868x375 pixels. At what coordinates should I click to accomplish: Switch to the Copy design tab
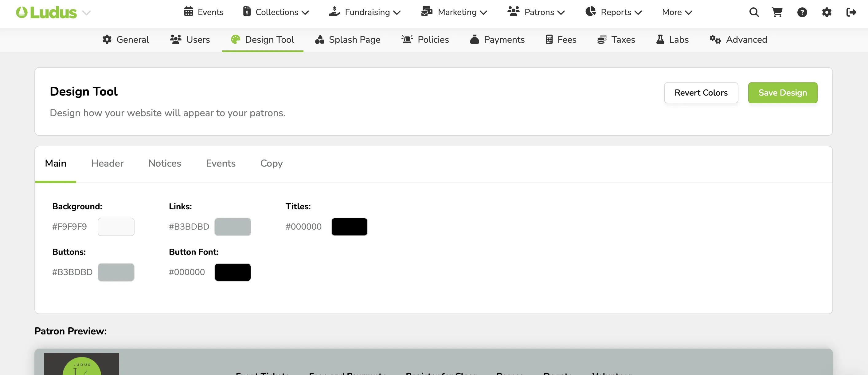click(x=272, y=164)
